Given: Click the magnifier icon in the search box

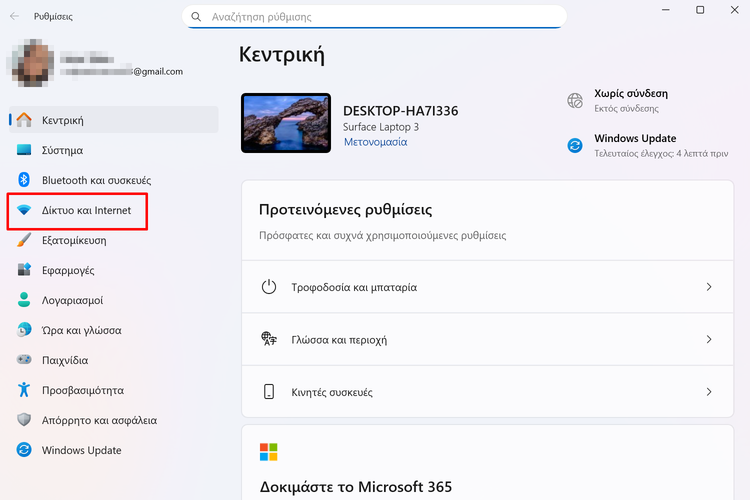Looking at the screenshot, I should pyautogui.click(x=196, y=17).
